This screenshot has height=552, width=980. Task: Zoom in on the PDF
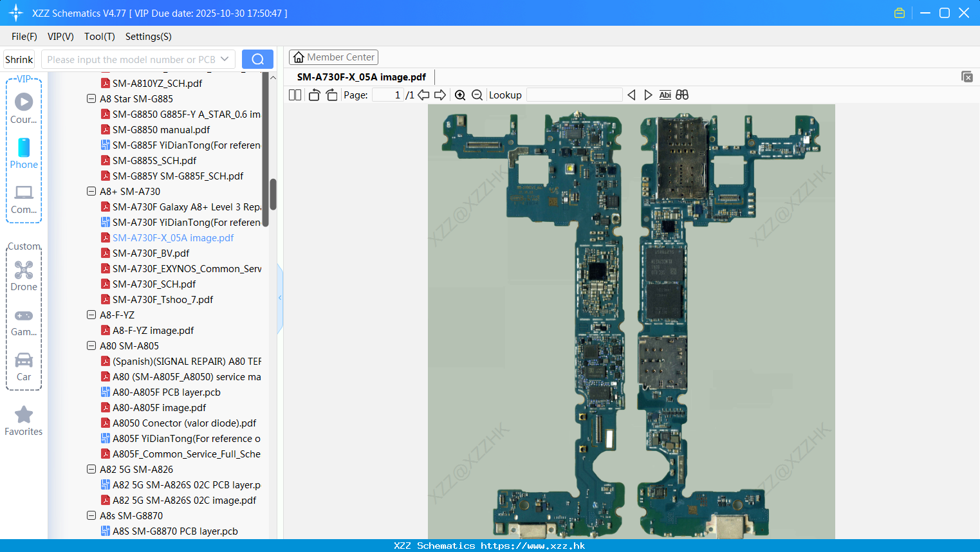[460, 95]
